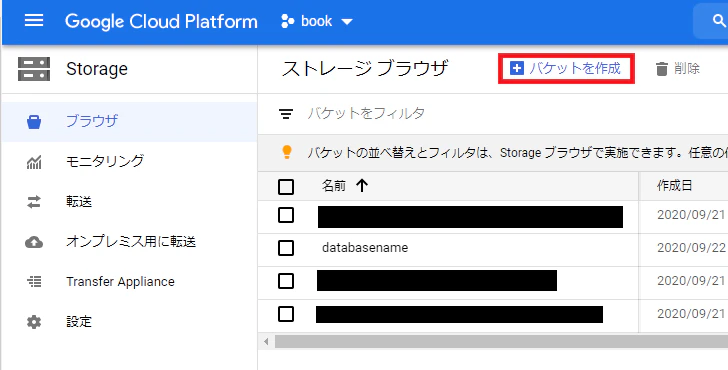The image size is (728, 370).
Task: Click the gear icon beside 設定
Action: pos(34,322)
